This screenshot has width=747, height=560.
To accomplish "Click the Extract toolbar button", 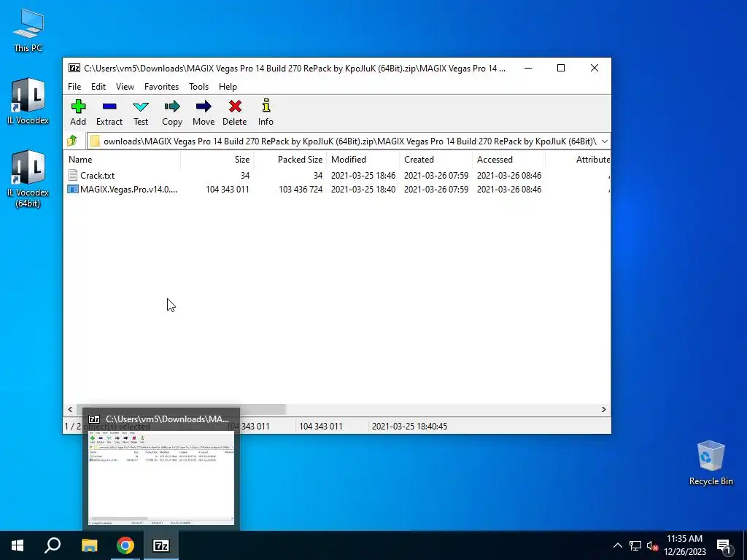I will (x=109, y=112).
